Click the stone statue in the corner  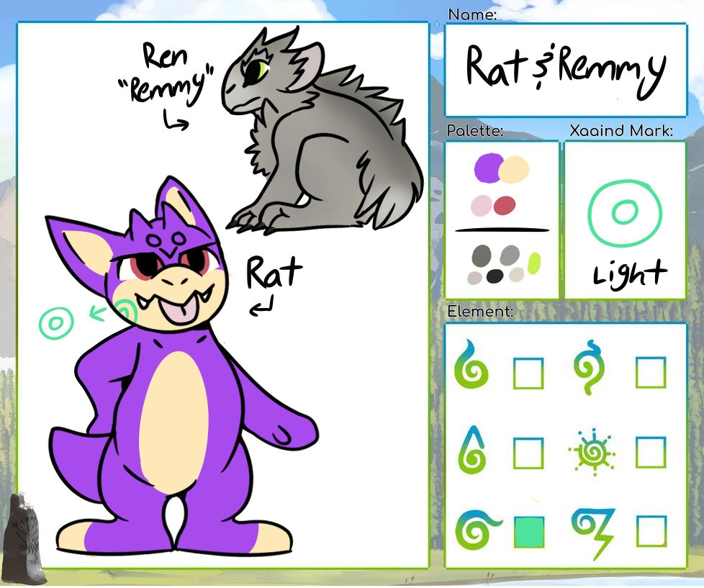click(x=23, y=538)
